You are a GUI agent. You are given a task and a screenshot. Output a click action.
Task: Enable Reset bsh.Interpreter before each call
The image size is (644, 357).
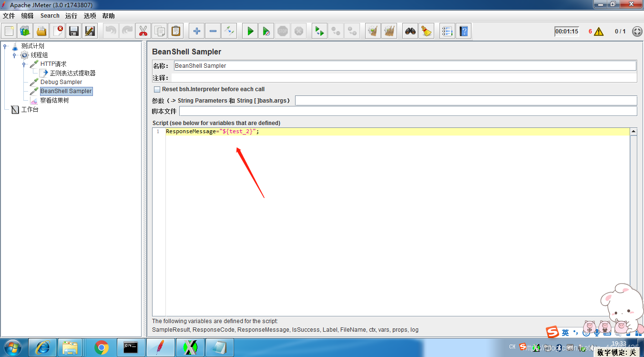click(x=157, y=89)
